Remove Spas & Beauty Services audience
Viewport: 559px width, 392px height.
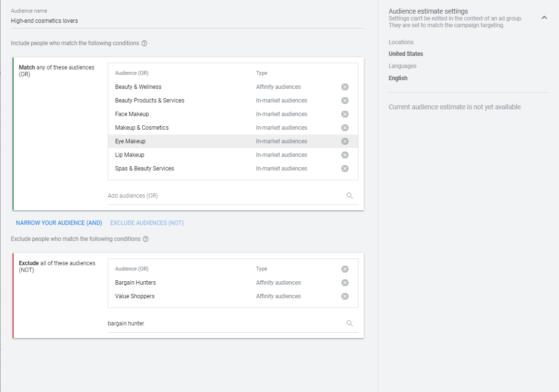pos(345,169)
